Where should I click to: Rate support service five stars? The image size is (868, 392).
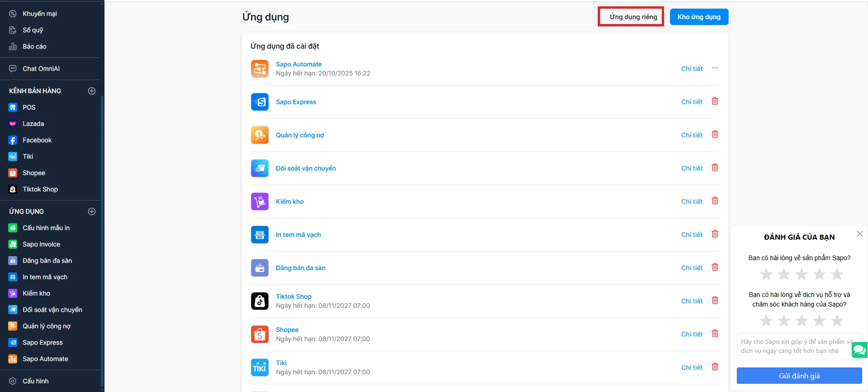837,321
